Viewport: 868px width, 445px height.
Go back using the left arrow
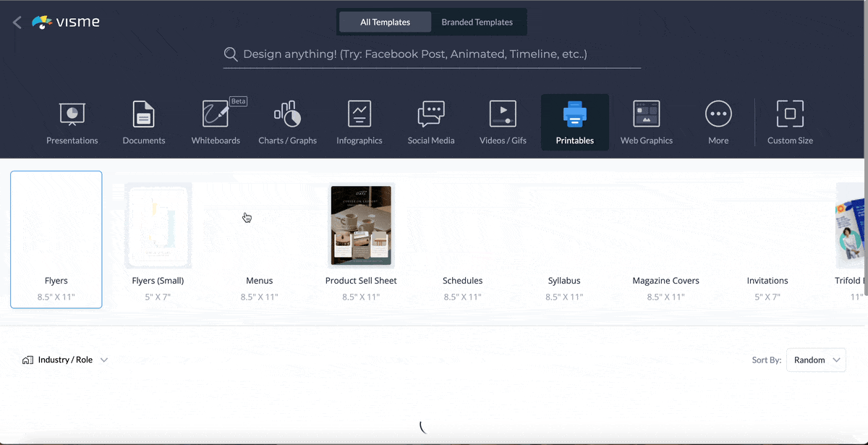pyautogui.click(x=17, y=22)
